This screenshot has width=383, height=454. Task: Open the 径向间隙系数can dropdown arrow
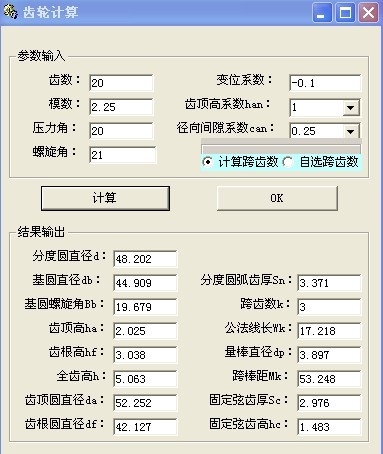[x=351, y=131]
